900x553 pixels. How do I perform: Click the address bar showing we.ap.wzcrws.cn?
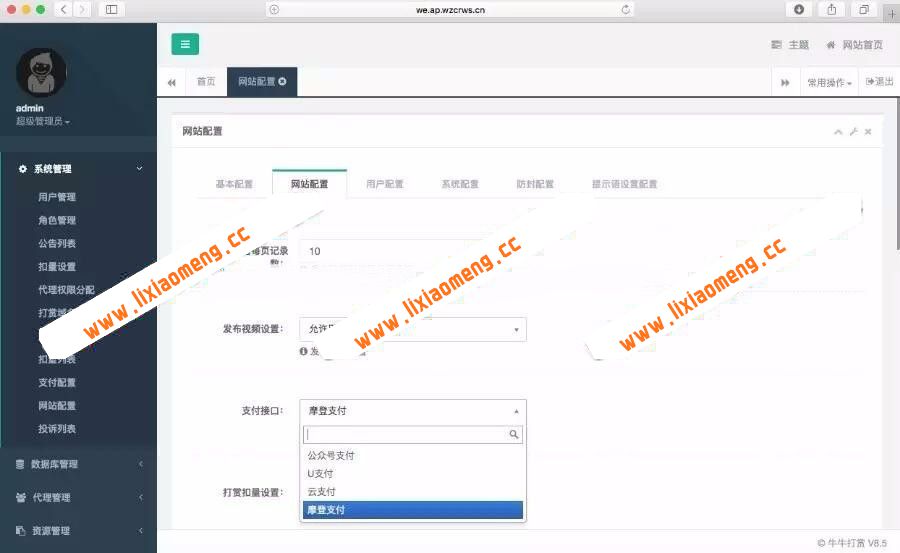click(450, 10)
